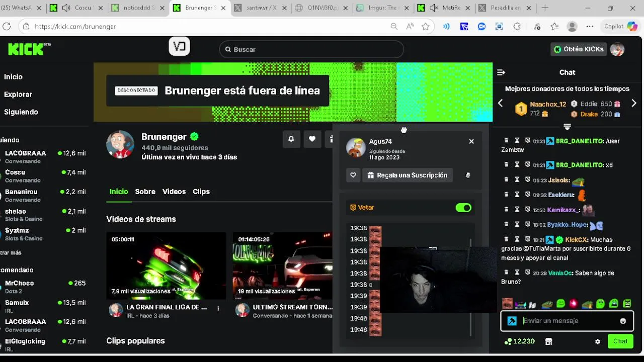
Task: Switch to the Videos tab
Action: point(174,192)
